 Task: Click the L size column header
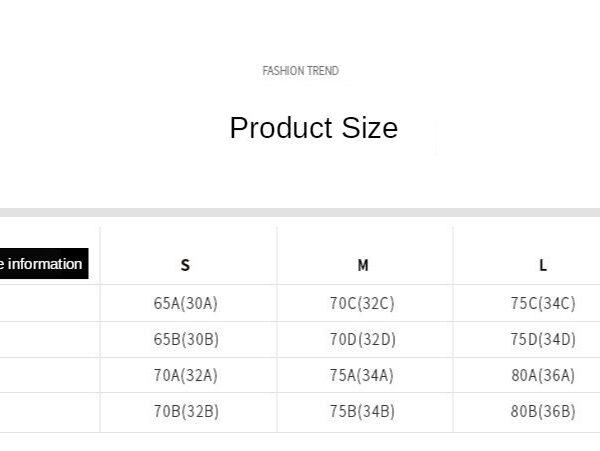[x=543, y=265]
